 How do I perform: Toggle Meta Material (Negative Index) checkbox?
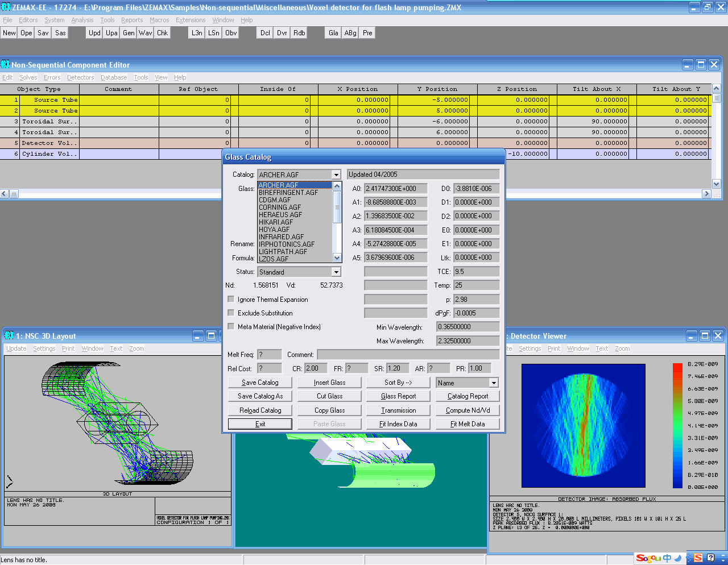coord(231,326)
